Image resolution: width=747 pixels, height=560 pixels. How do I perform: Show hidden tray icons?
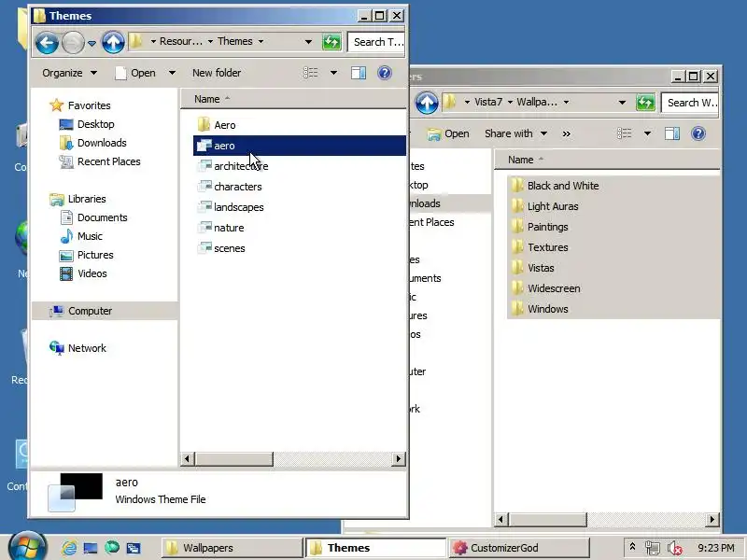(632, 547)
